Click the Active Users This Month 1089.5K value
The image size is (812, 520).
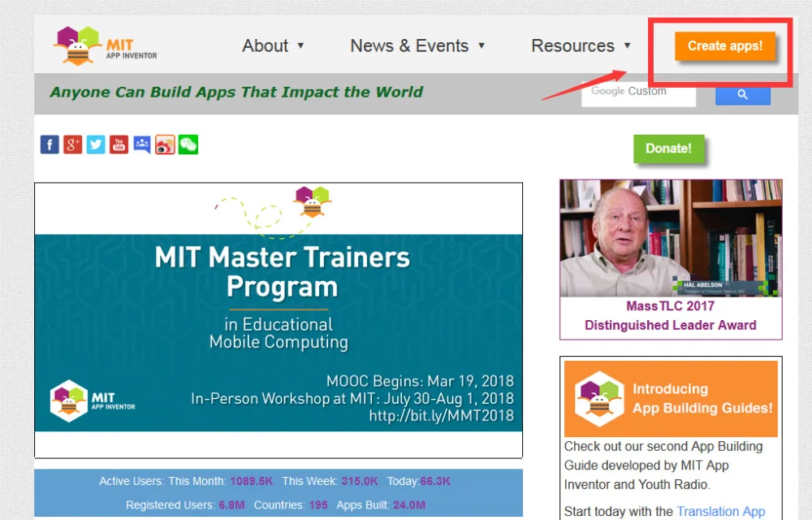pos(251,481)
